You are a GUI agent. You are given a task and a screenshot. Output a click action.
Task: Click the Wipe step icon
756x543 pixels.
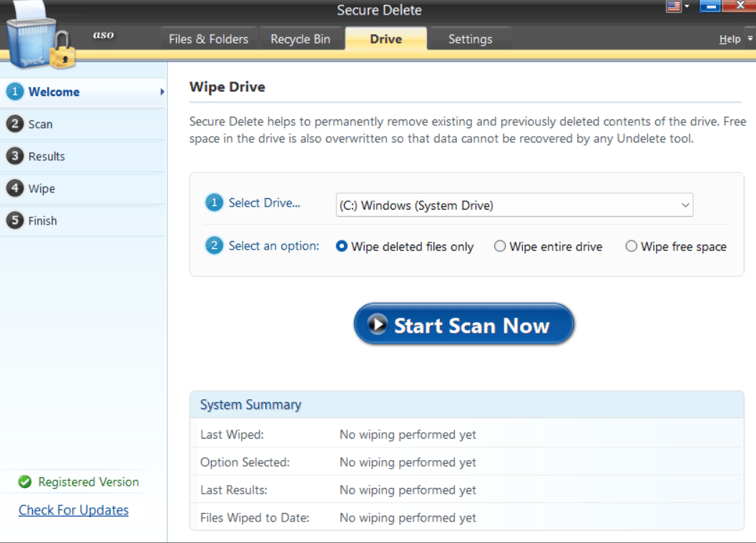click(x=15, y=188)
